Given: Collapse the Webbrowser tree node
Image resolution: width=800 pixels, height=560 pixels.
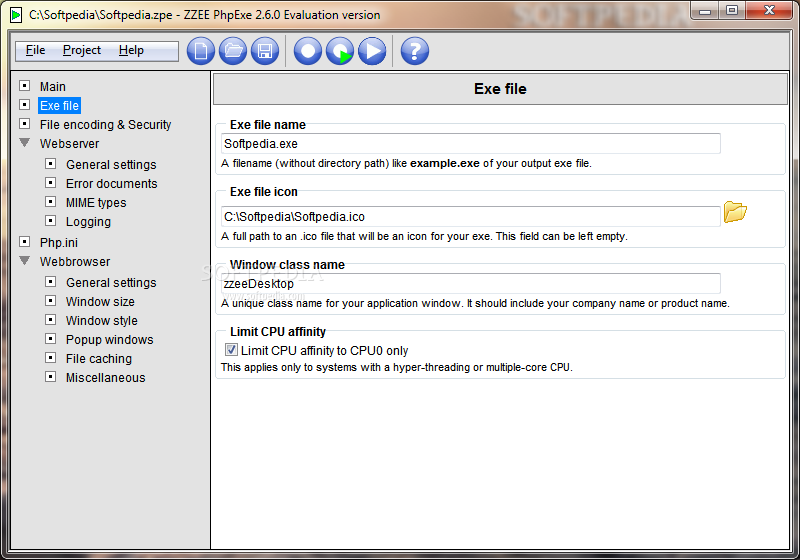Looking at the screenshot, I should 24,260.
